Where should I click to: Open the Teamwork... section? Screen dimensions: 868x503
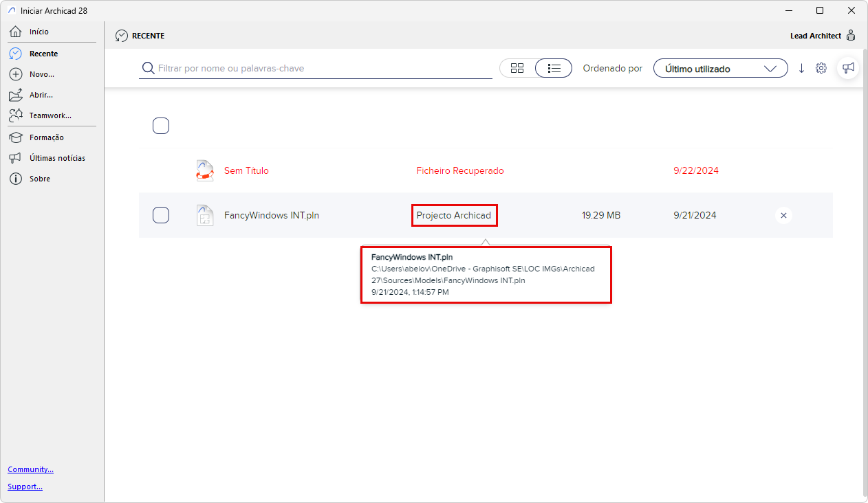[50, 115]
